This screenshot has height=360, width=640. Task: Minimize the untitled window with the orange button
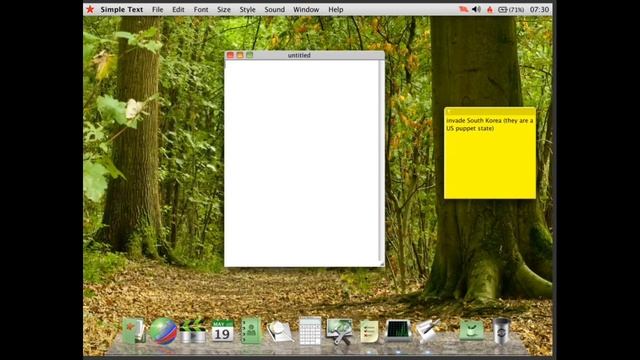point(240,55)
